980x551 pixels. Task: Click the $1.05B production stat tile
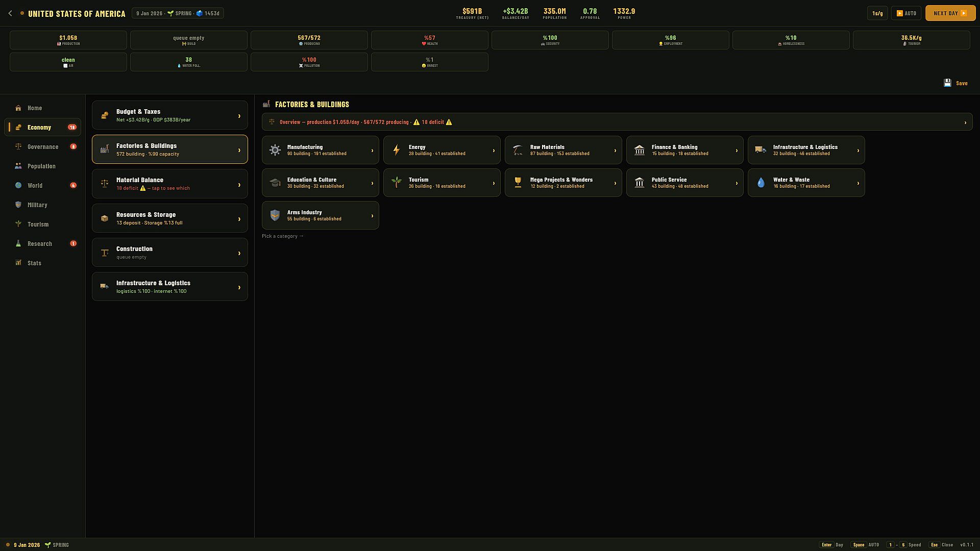tap(68, 40)
